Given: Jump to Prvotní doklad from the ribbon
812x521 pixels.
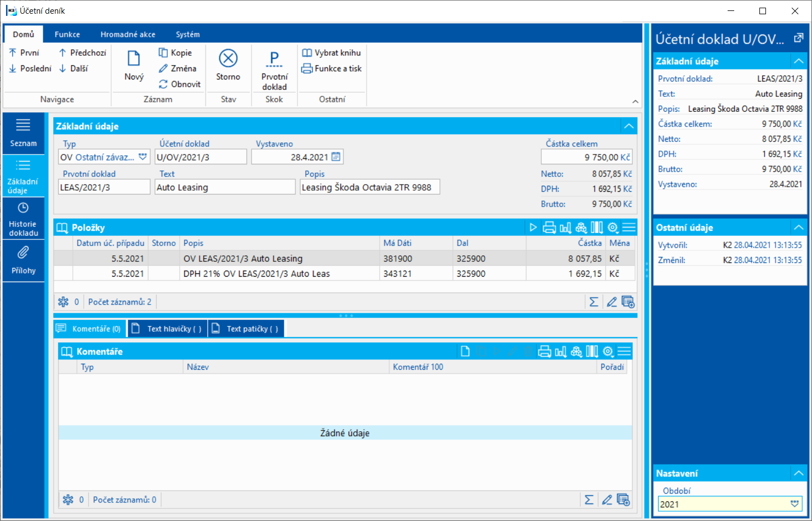Looking at the screenshot, I should tap(274, 70).
